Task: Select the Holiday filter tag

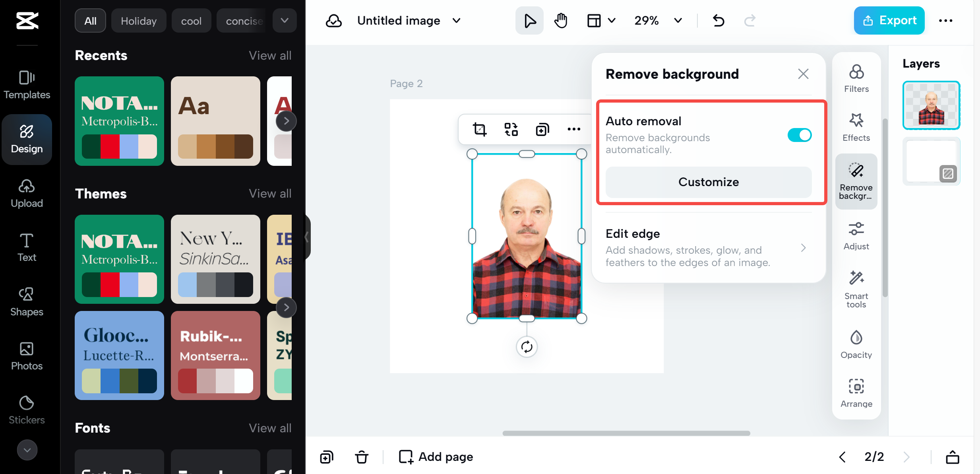Action: [139, 21]
